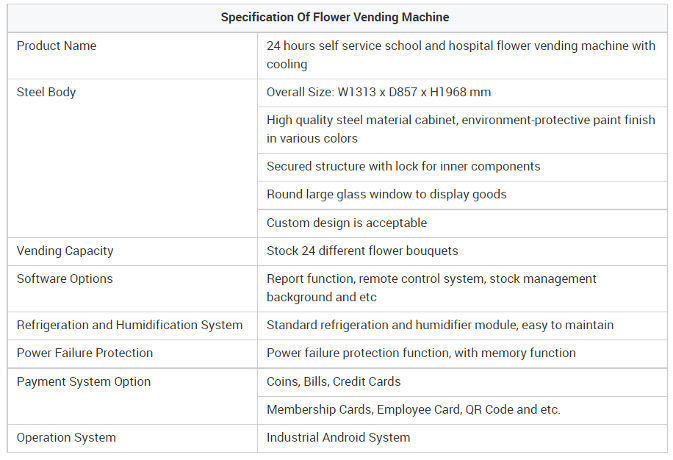Click the 'Custom design is acceptable' cell
The image size is (673, 460).
pos(347,222)
